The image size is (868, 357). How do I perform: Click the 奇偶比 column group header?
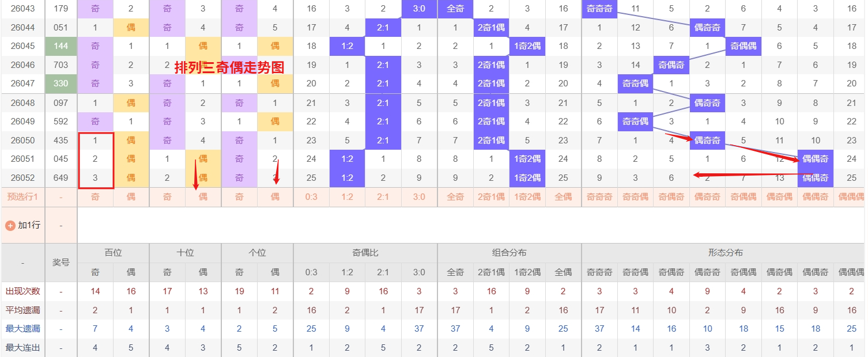[365, 253]
